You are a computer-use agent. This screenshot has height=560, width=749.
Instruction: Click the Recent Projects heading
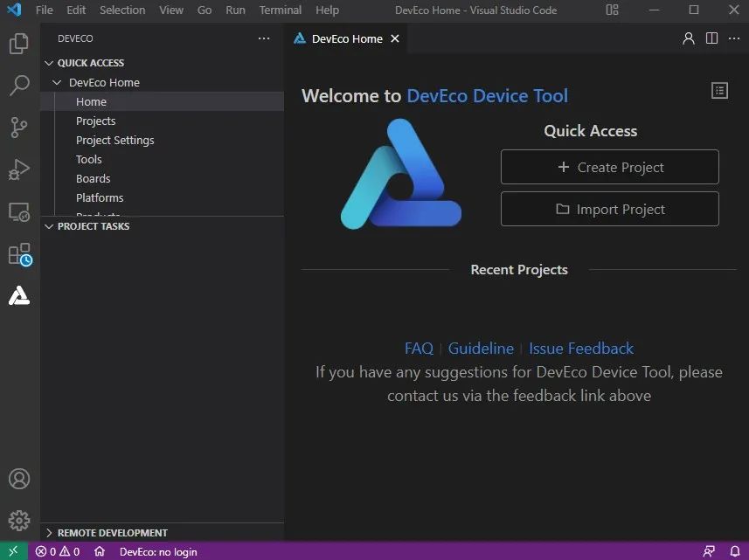(519, 270)
